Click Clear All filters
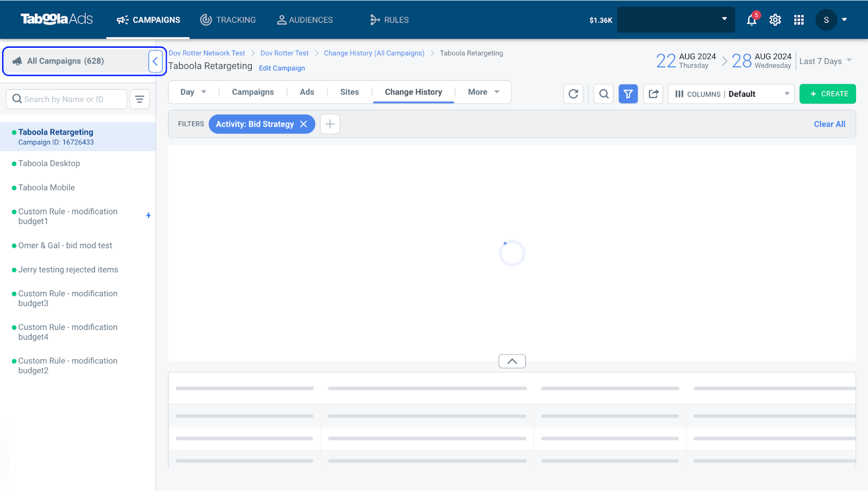868x491 pixels. 829,124
